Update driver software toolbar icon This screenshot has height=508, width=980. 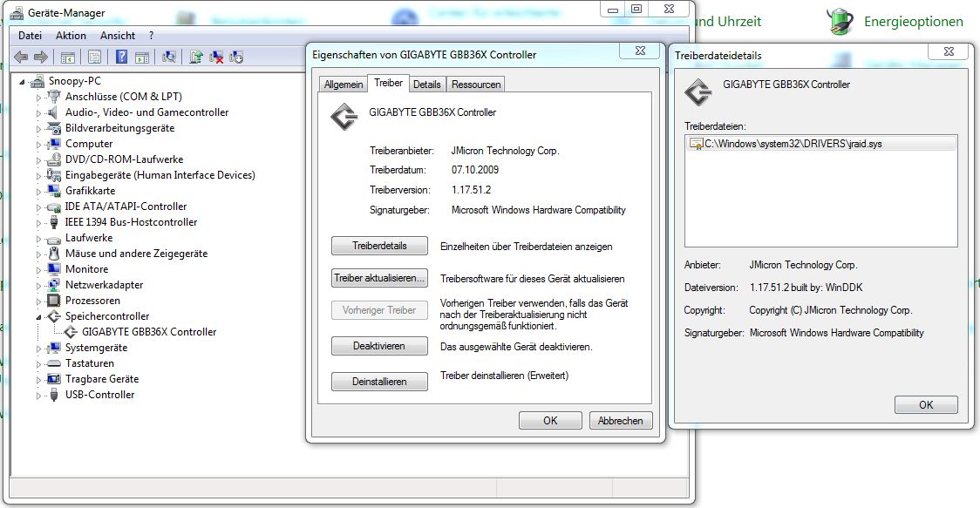196,58
